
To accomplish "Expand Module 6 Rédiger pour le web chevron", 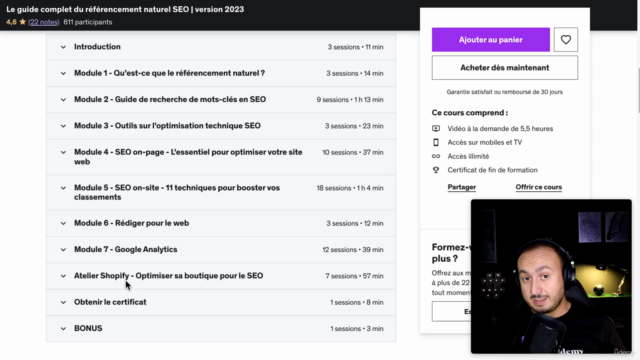I will click(63, 223).
